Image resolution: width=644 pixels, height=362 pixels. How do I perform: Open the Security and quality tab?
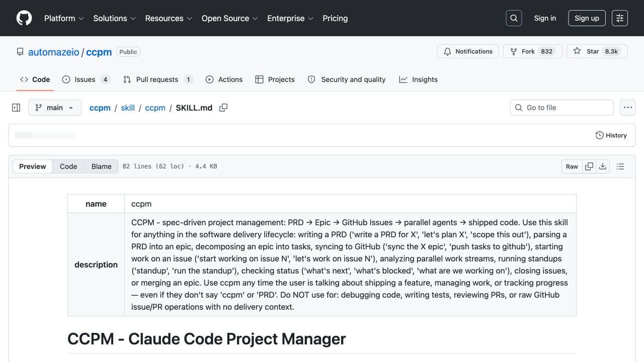tap(347, 79)
